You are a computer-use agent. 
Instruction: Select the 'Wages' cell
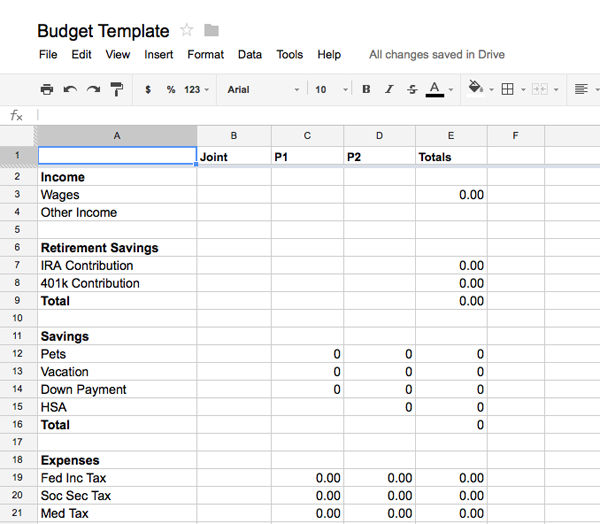click(x=117, y=194)
